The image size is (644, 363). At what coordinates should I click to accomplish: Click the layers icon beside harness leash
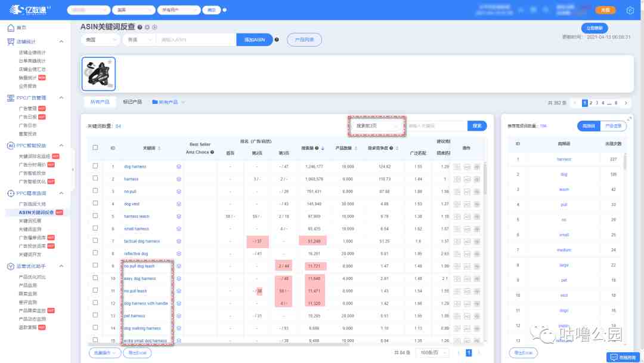(179, 216)
